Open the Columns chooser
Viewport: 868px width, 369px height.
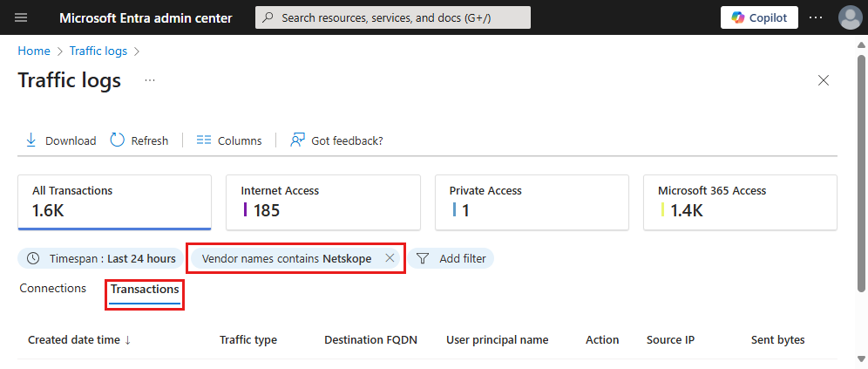pos(229,140)
